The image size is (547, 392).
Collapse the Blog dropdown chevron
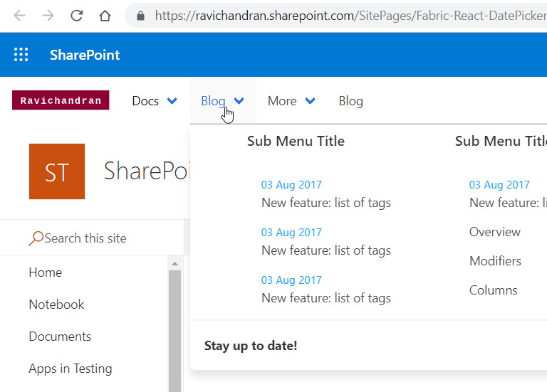pos(239,101)
